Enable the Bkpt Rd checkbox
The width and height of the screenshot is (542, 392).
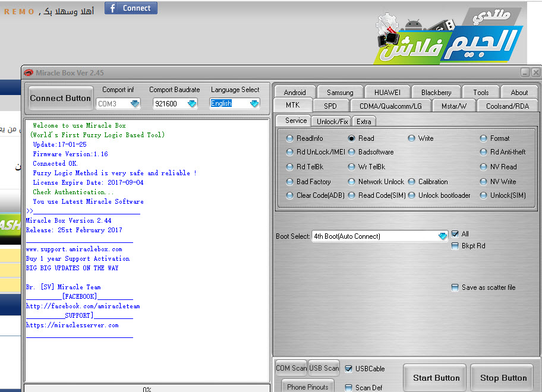(455, 246)
